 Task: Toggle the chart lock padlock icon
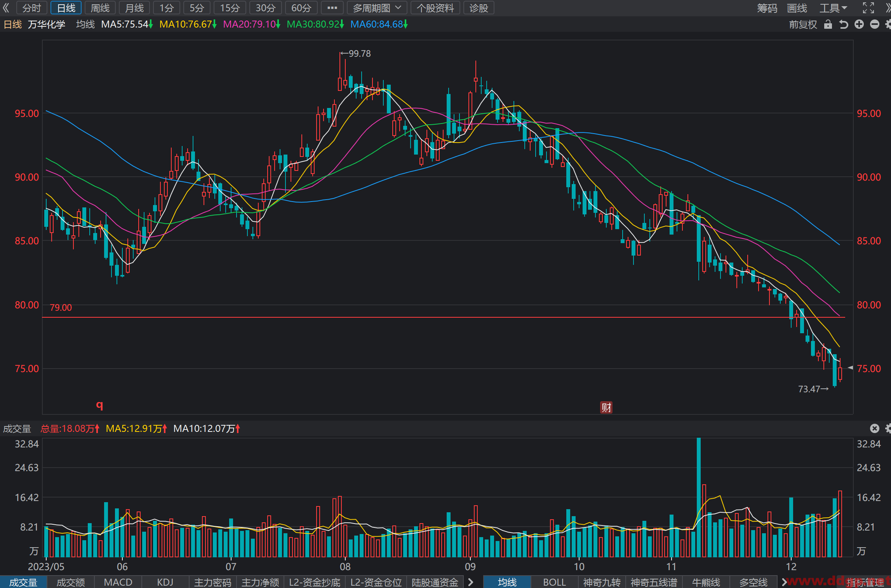coord(828,24)
